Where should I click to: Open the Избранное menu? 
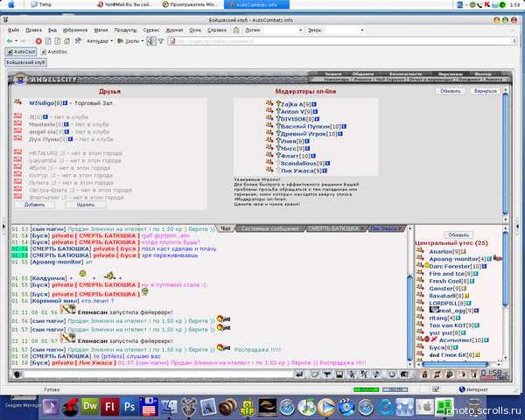click(x=75, y=30)
